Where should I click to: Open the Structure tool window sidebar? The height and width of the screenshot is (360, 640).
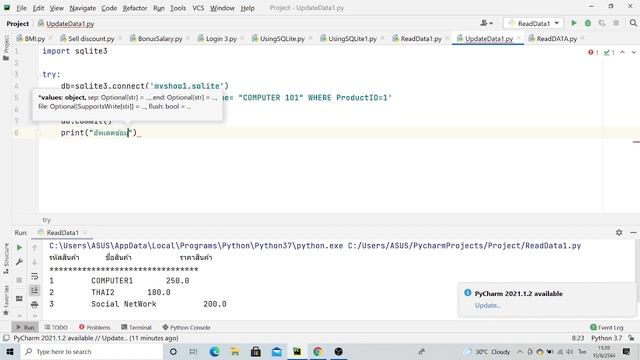(6, 259)
